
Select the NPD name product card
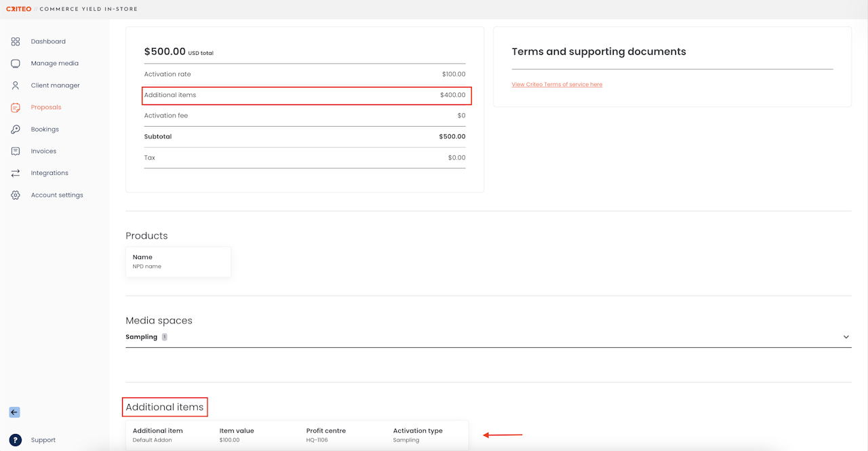(x=178, y=262)
